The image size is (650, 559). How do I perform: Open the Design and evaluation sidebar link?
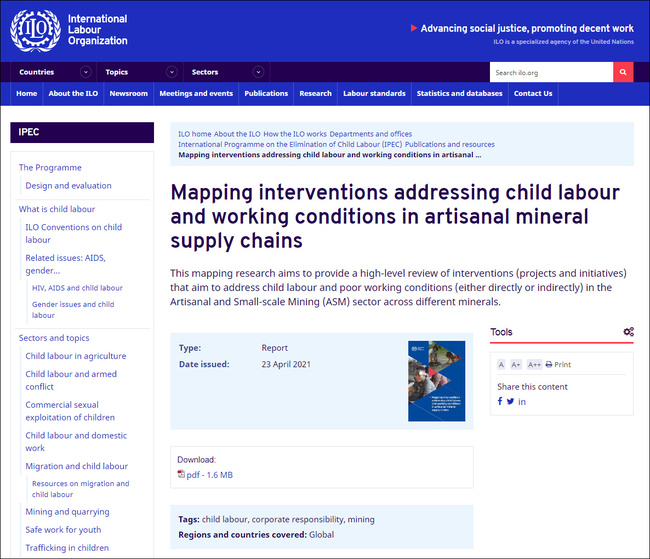[68, 186]
